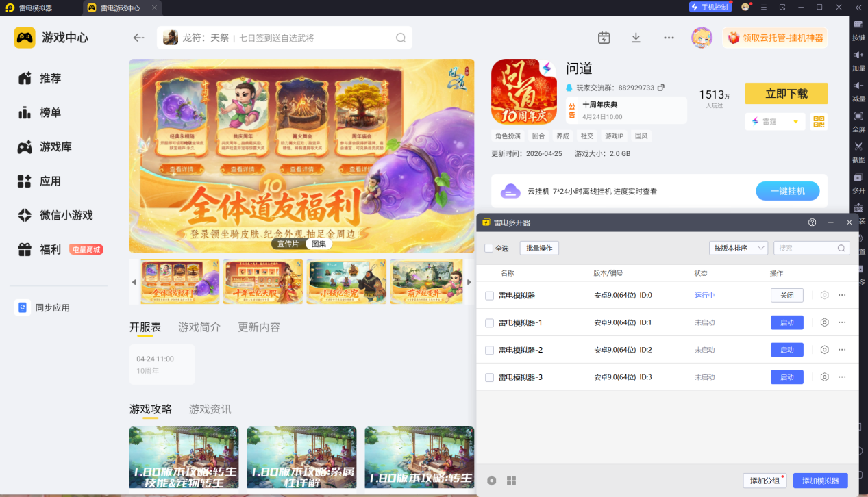Open the 多开 multi-instance tool in the sidebar
This screenshot has width=868, height=497.
point(858,183)
